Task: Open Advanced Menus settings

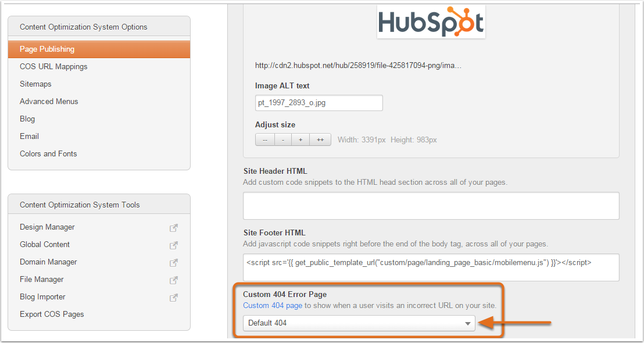Action: tap(49, 102)
